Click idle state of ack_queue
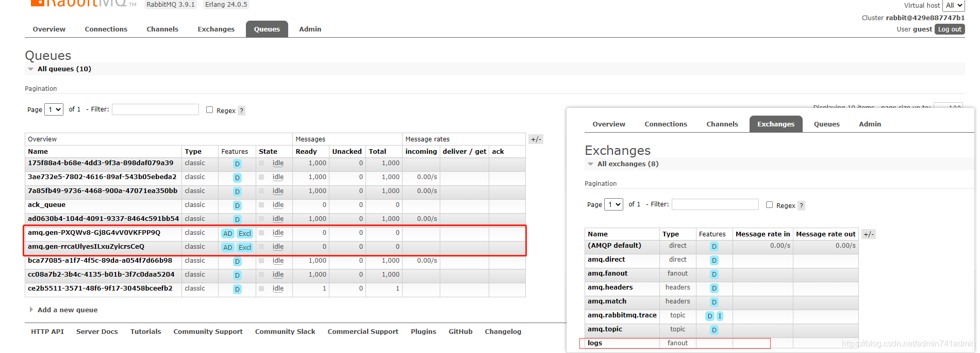980x353 pixels. click(278, 205)
